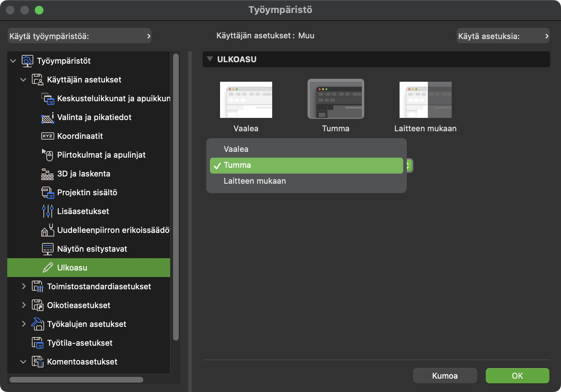Click the Ulkoasu pencil icon
This screenshot has height=392, width=561.
48,268
